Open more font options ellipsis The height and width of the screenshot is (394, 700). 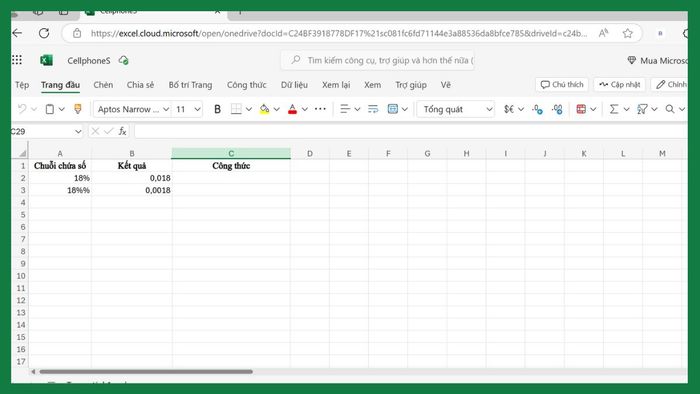320,109
